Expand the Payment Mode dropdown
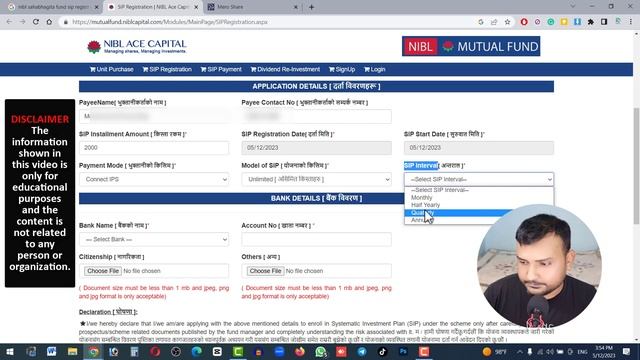 click(x=154, y=179)
